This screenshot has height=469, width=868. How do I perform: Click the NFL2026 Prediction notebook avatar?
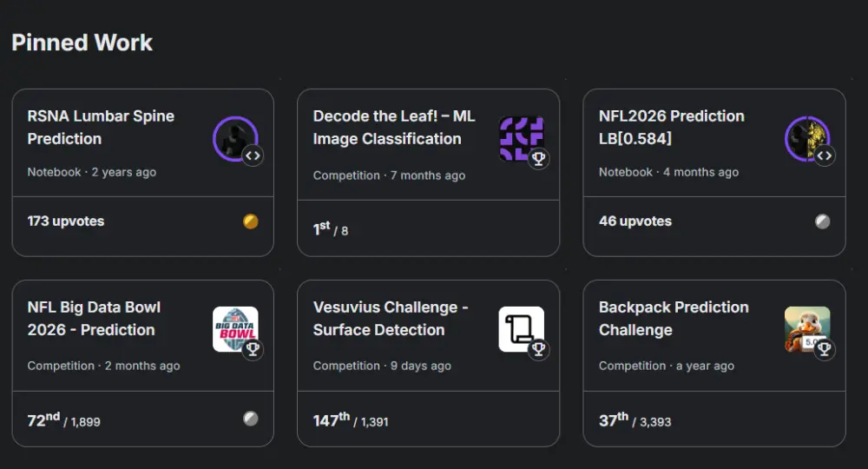tap(806, 137)
